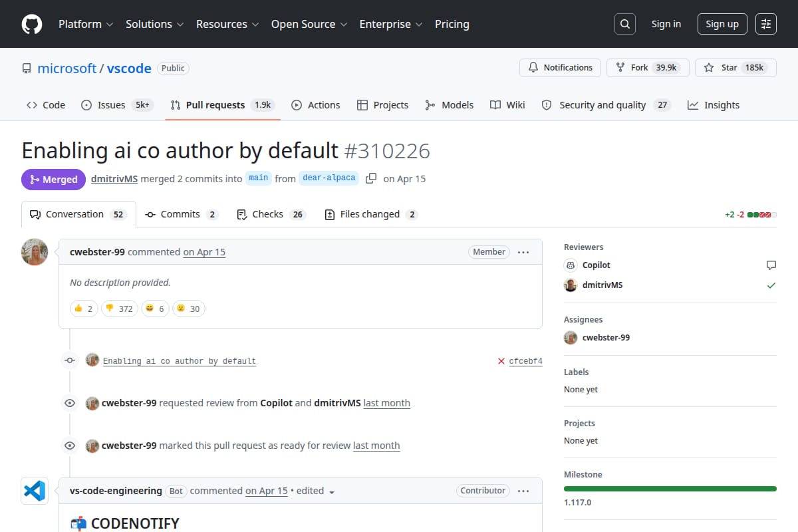Switch to the Commits tab
Screen dimensions: 798x532
[182, 214]
